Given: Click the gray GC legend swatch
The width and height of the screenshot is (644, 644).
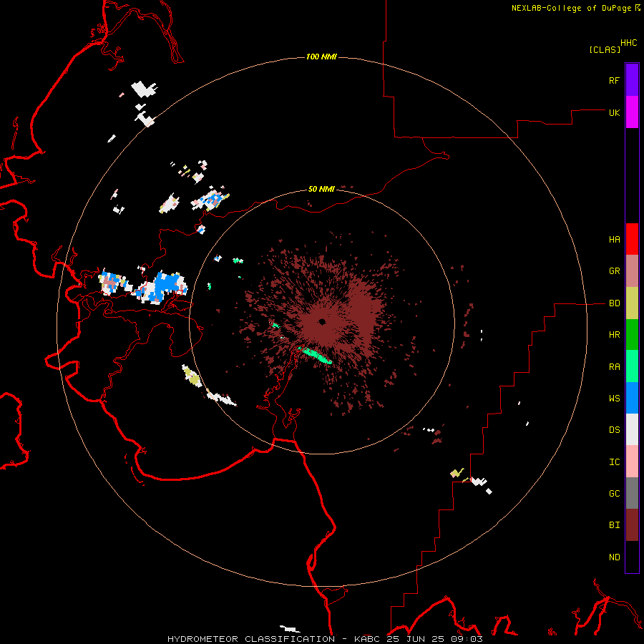Looking at the screenshot, I should click(x=632, y=493).
